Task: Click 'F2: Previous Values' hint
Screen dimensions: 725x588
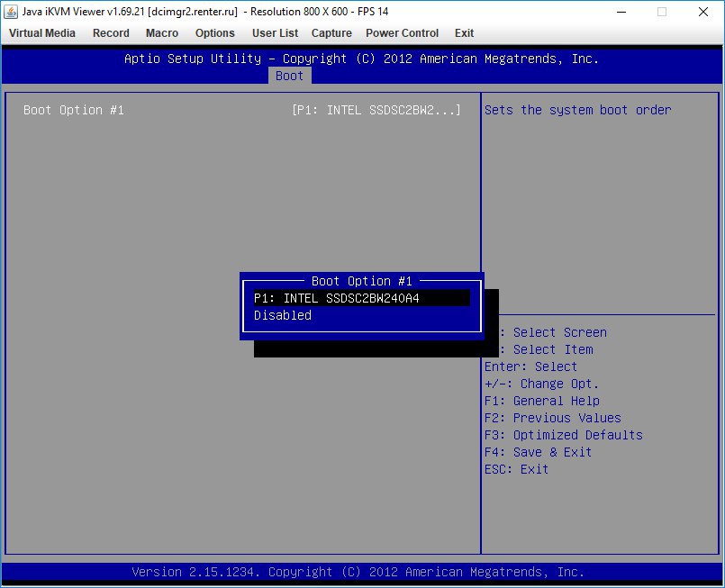Action: click(553, 418)
